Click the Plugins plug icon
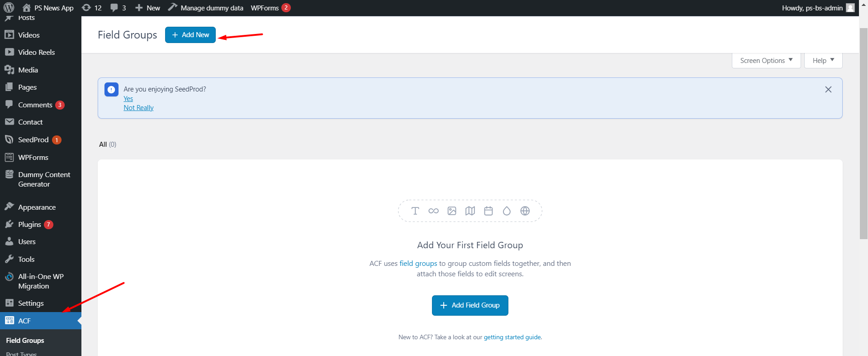868x356 pixels. click(9, 224)
